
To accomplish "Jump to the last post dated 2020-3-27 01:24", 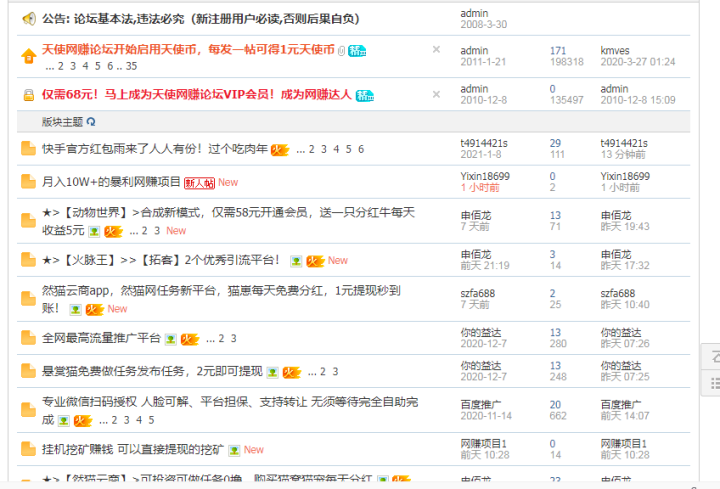I will click(638, 62).
